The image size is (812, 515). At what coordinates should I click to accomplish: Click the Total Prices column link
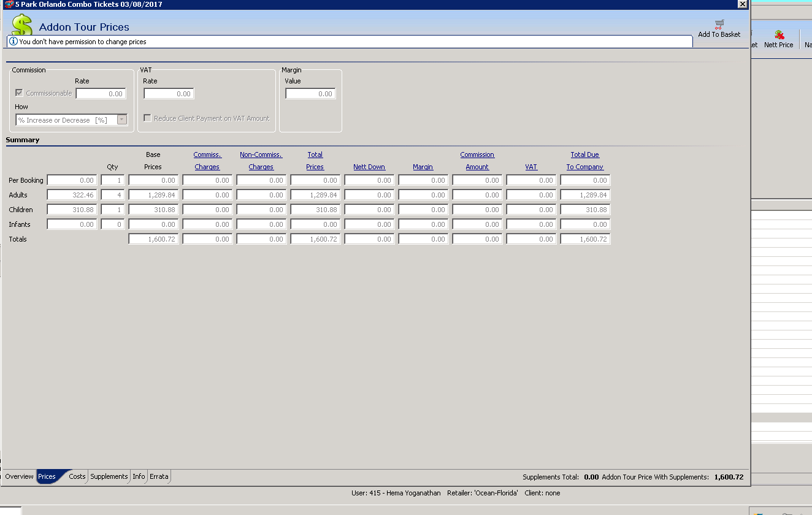coord(315,161)
